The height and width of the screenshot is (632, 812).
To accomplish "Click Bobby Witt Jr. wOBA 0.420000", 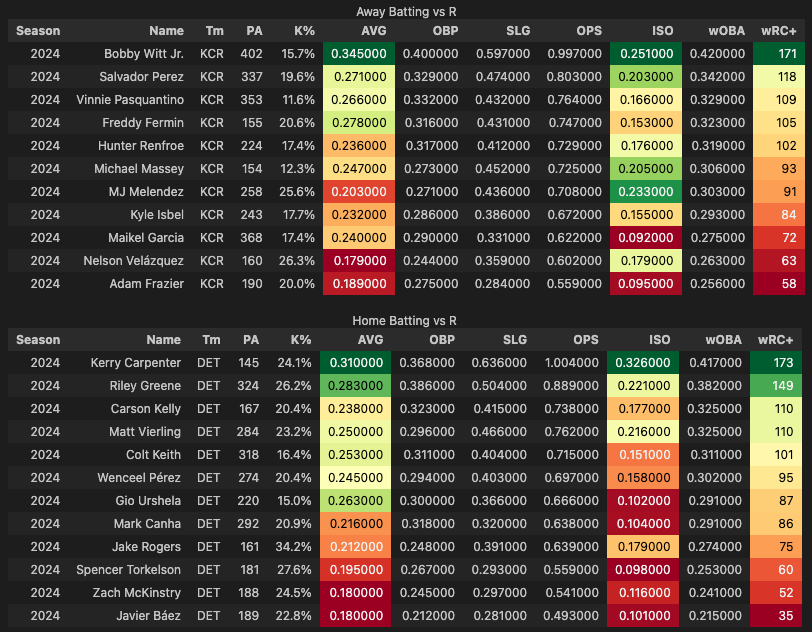I will (x=717, y=54).
